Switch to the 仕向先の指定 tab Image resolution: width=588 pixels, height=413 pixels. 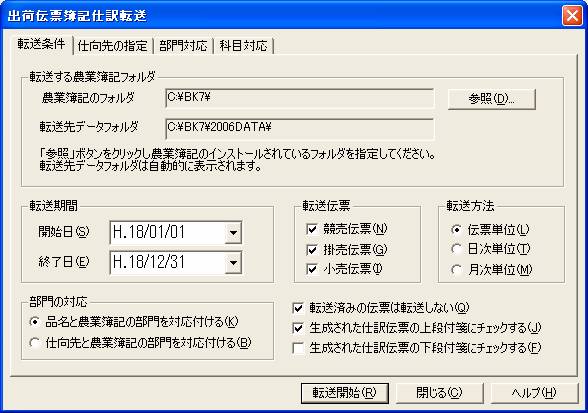(x=112, y=46)
